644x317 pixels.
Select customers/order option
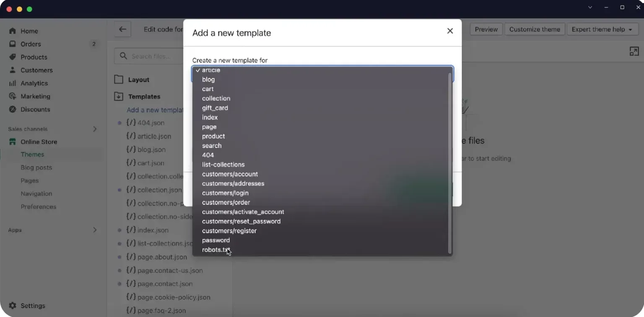322,202
